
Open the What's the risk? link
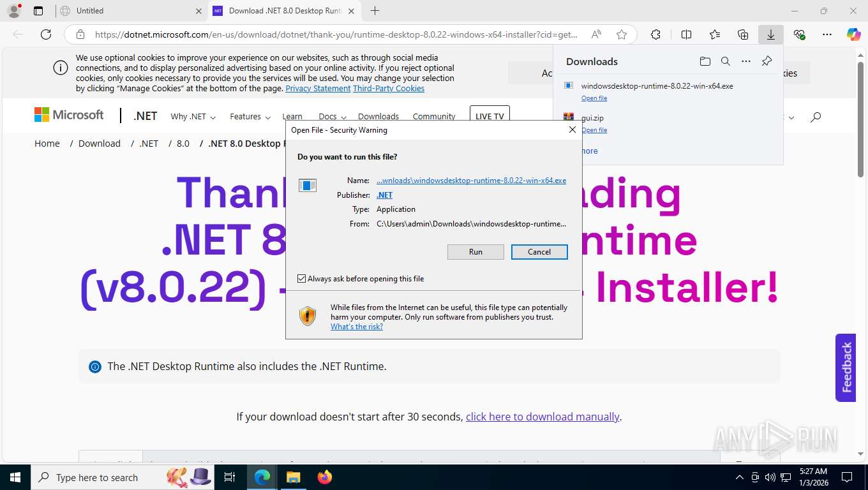[x=357, y=327]
